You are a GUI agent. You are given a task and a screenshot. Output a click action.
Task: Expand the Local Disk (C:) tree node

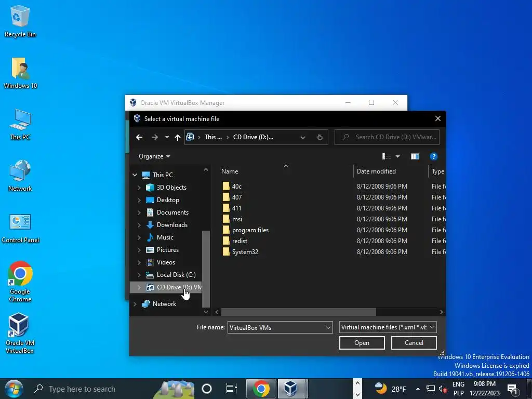[x=139, y=274]
